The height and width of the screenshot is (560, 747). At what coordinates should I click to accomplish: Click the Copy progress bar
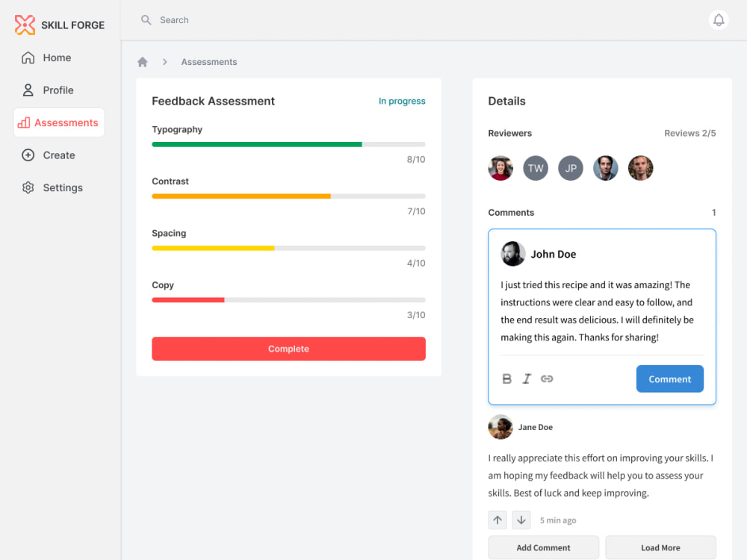click(288, 300)
